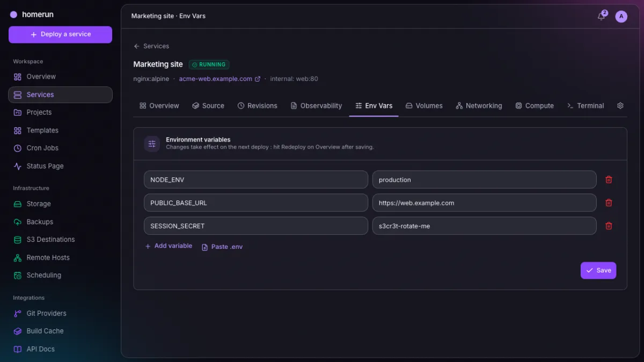Switch to the Source tab

tap(208, 106)
